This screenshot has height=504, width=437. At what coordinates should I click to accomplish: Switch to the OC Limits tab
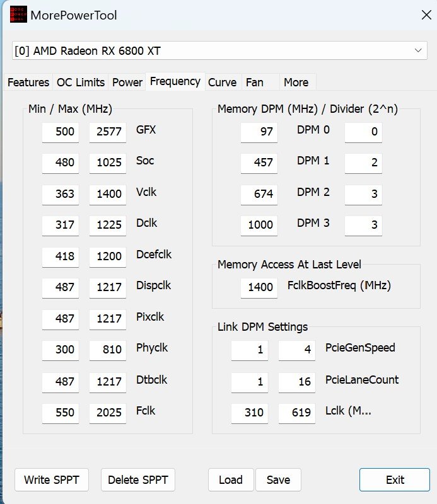point(81,83)
